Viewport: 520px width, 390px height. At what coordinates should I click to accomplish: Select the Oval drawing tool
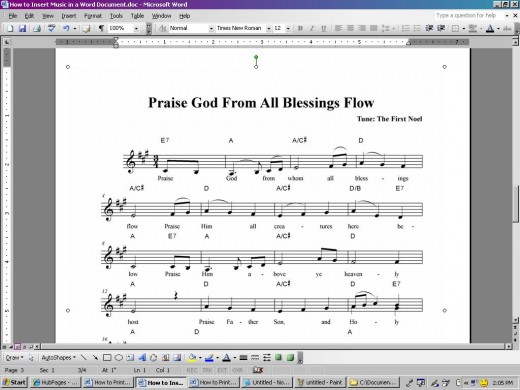pos(118,358)
